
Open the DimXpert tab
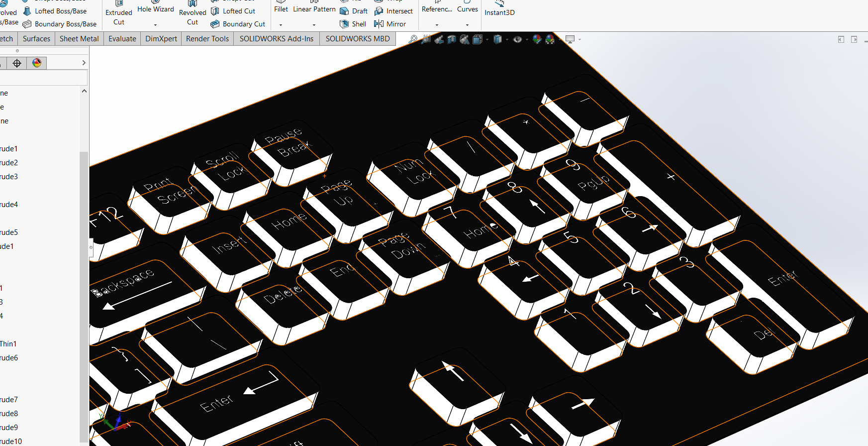point(161,38)
